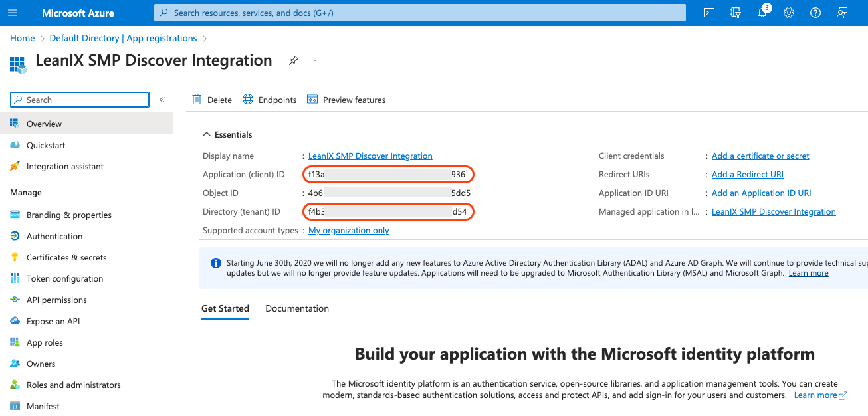868x416 pixels.
Task: Go to Default Directory | App registrations breadcrumb
Action: (x=124, y=38)
